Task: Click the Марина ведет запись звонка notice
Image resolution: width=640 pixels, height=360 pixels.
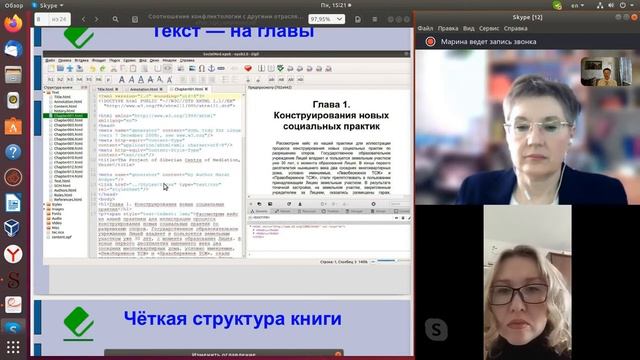Action: [x=489, y=42]
